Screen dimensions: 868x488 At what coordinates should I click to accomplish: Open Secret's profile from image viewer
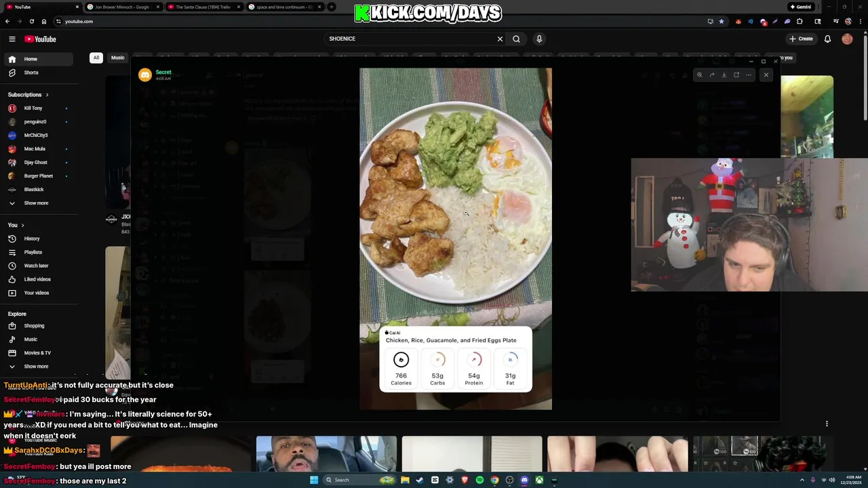click(163, 72)
